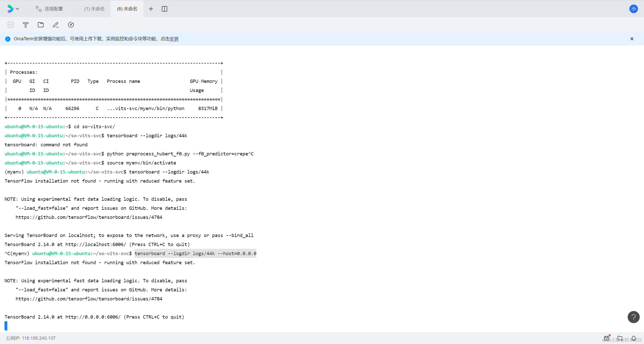
Task: Open the help question mark button
Action: pos(633,317)
